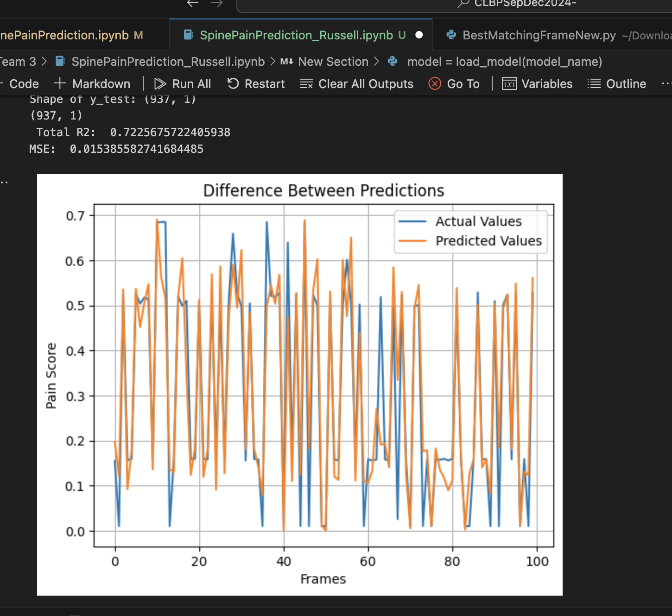The image size is (672, 616).
Task: Click the red Go To circle icon
Action: [435, 83]
